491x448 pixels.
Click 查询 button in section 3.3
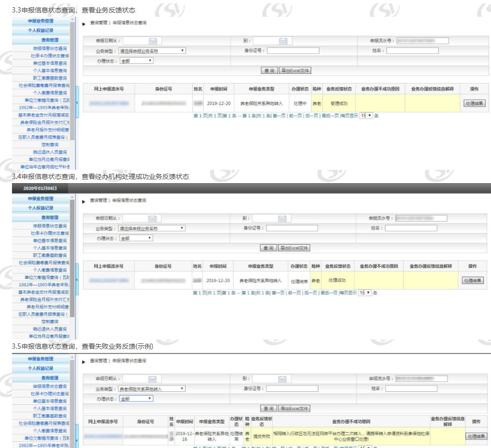click(269, 71)
